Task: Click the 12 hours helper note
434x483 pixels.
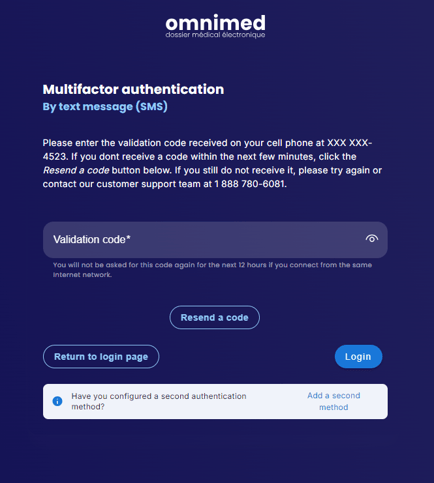Action: click(212, 270)
